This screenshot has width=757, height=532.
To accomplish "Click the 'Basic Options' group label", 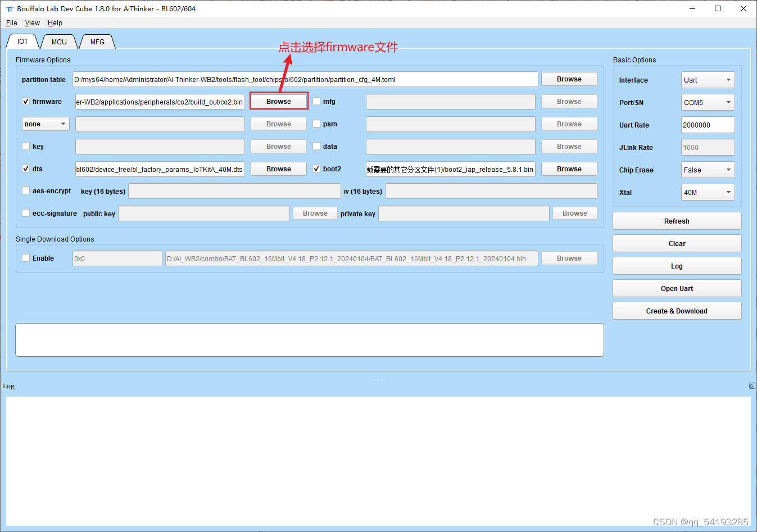I will coord(634,60).
